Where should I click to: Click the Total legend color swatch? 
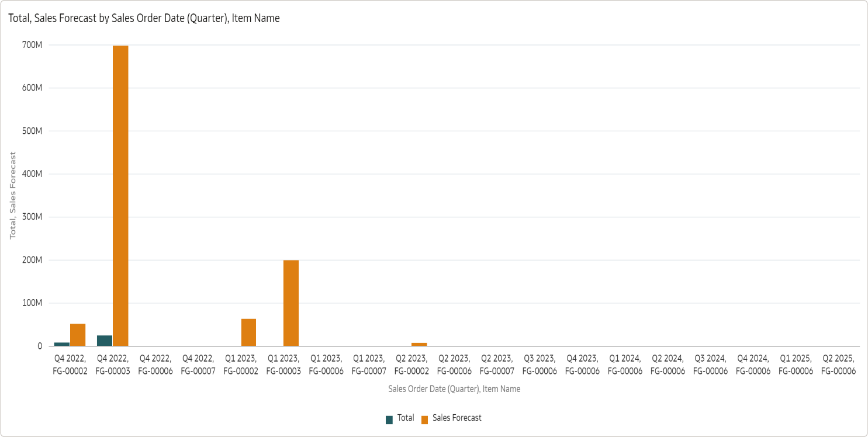[x=389, y=419]
